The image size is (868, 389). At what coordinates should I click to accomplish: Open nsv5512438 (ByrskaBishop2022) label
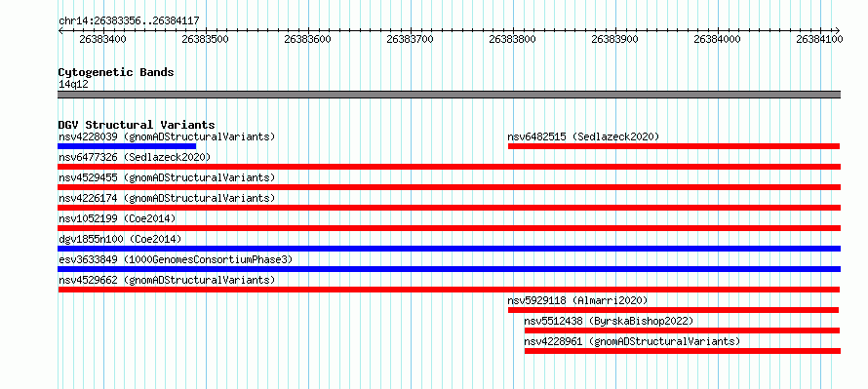[x=609, y=321]
